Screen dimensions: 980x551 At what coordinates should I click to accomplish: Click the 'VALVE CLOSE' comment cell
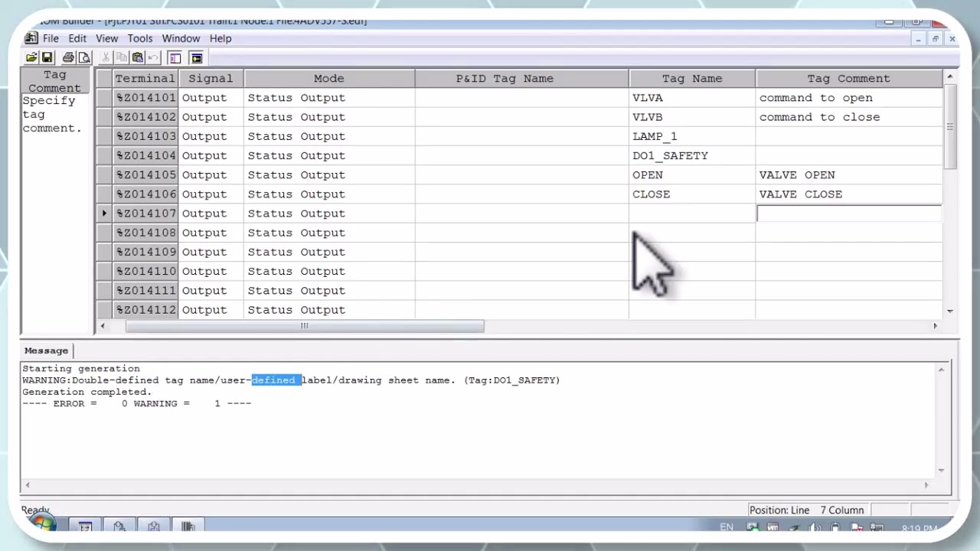[x=849, y=194]
